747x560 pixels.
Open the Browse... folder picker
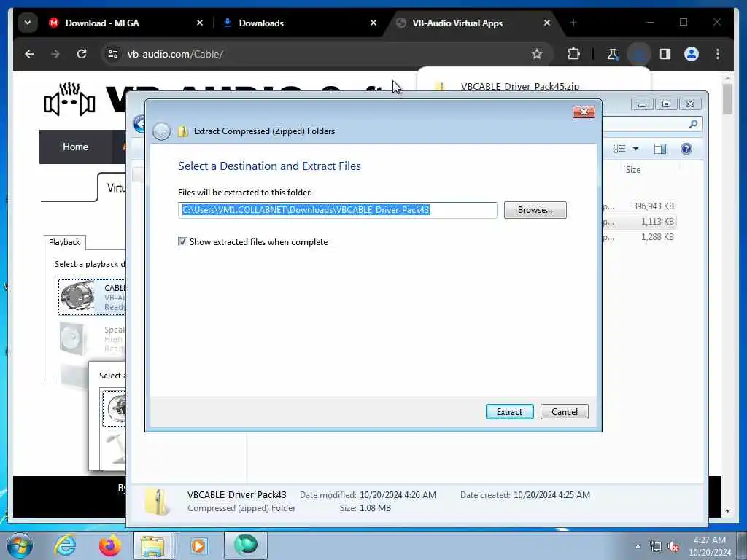click(535, 210)
